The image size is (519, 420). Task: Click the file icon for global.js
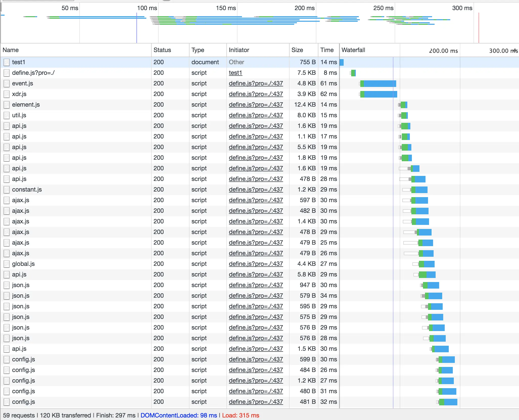(7, 264)
